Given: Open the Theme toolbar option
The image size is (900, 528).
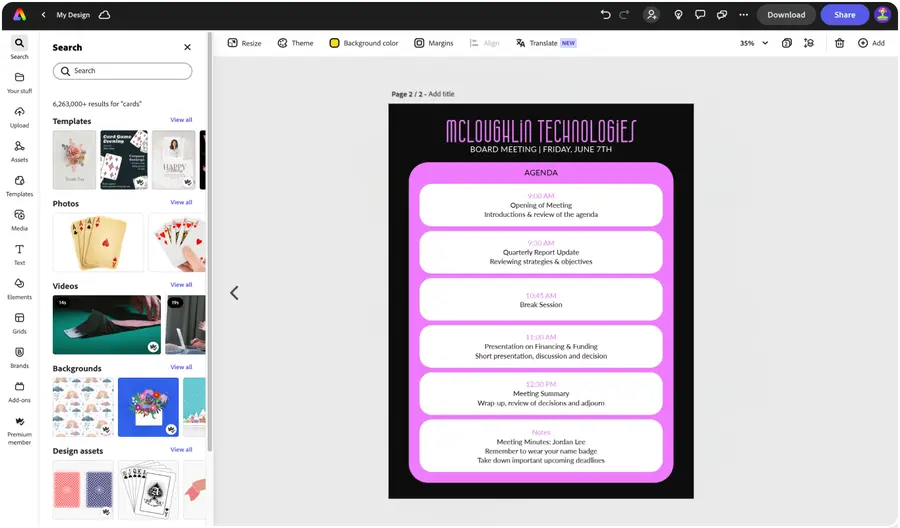Looking at the screenshot, I should (296, 43).
